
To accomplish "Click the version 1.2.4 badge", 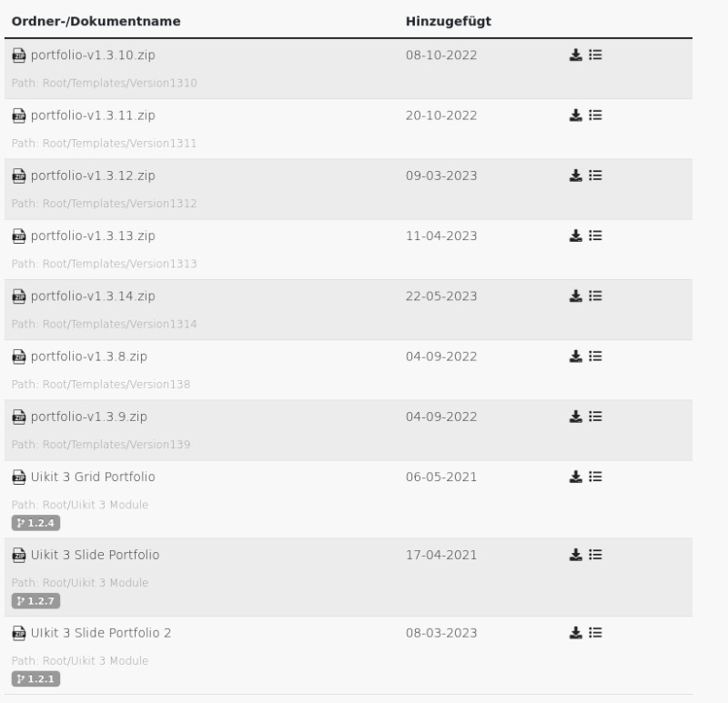I will (35, 522).
